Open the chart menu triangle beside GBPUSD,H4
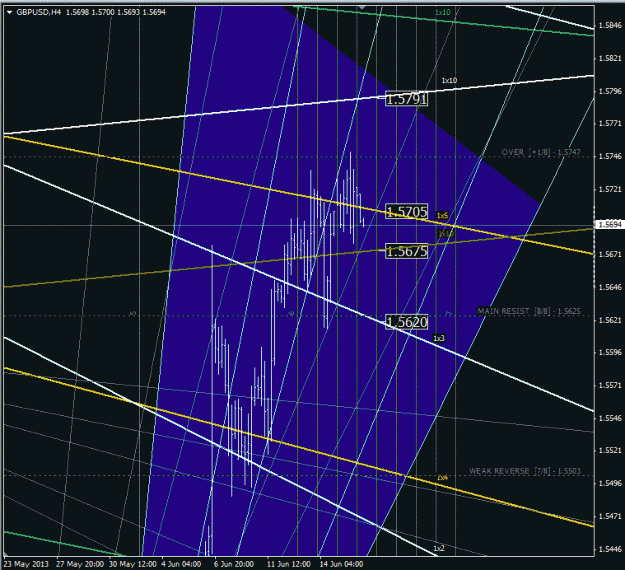The height and width of the screenshot is (570, 625). click(10, 12)
